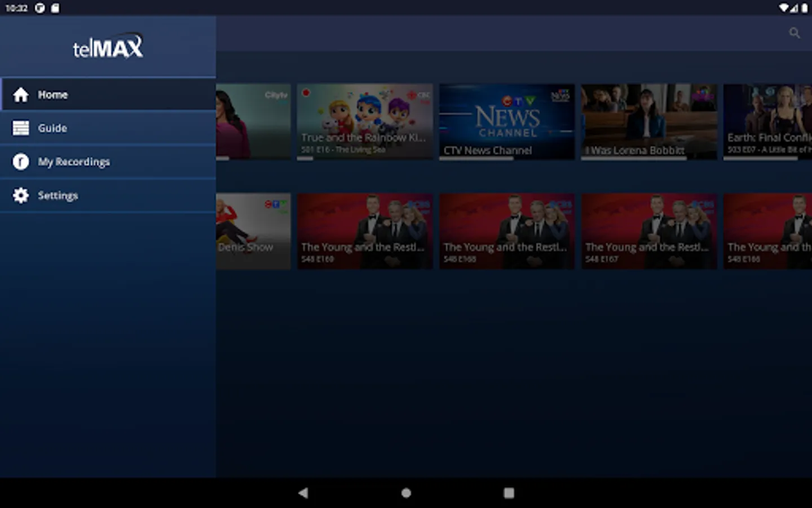This screenshot has width=812, height=508.
Task: Open the I Was Lorena Bobbitt tile
Action: [x=649, y=121]
